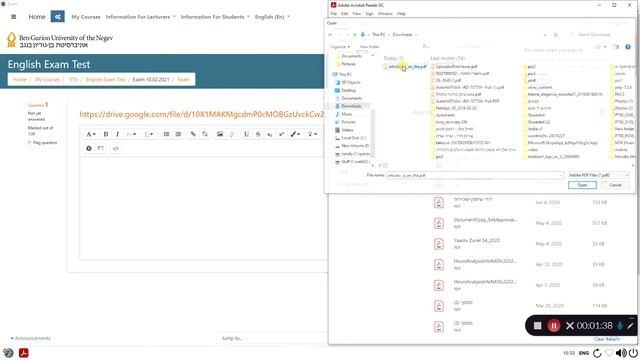
Task: Open My Courses in top navigation
Action: (x=86, y=17)
